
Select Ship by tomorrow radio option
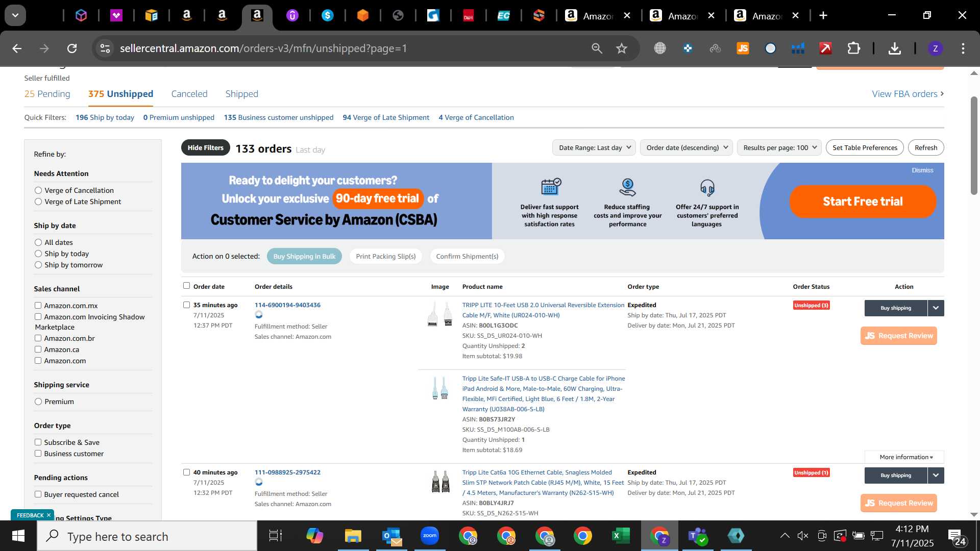(38, 265)
